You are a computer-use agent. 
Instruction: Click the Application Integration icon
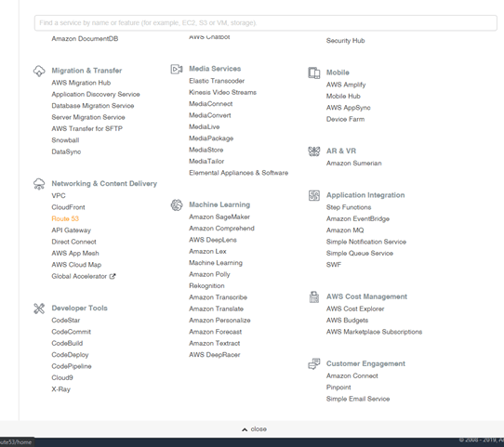(314, 195)
